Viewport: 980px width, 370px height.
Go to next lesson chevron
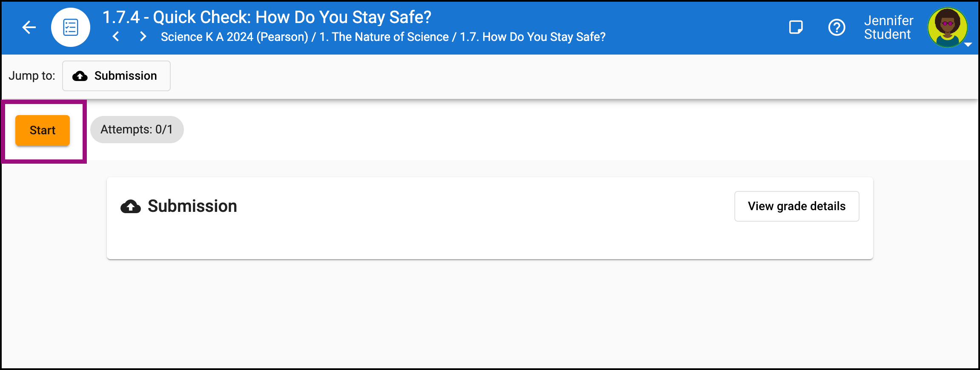coord(143,37)
